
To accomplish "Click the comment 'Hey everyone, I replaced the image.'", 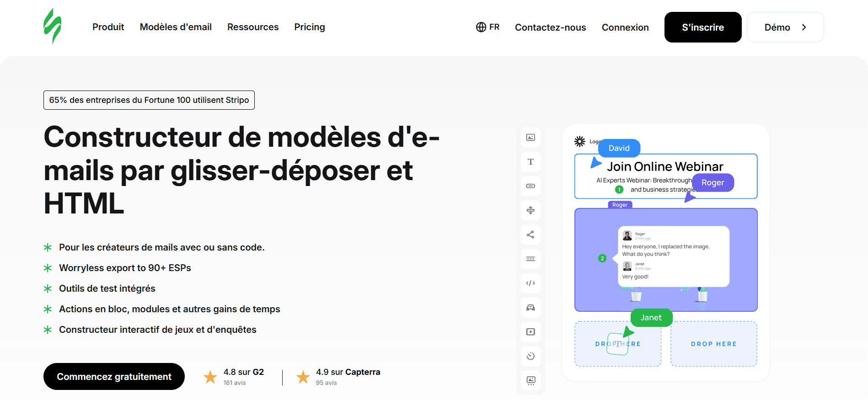I will [666, 246].
